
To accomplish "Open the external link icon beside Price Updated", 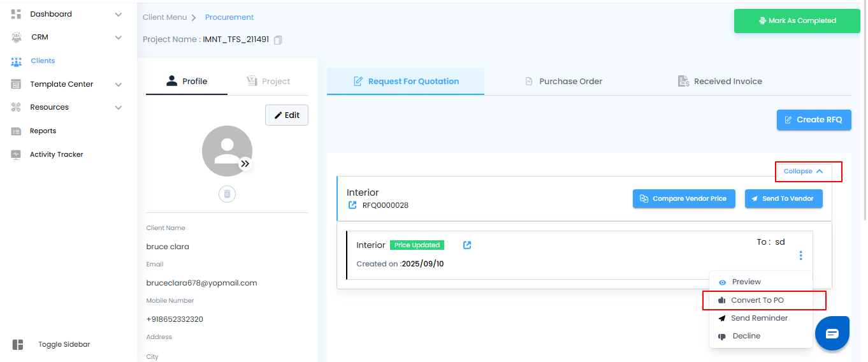I will pyautogui.click(x=467, y=245).
